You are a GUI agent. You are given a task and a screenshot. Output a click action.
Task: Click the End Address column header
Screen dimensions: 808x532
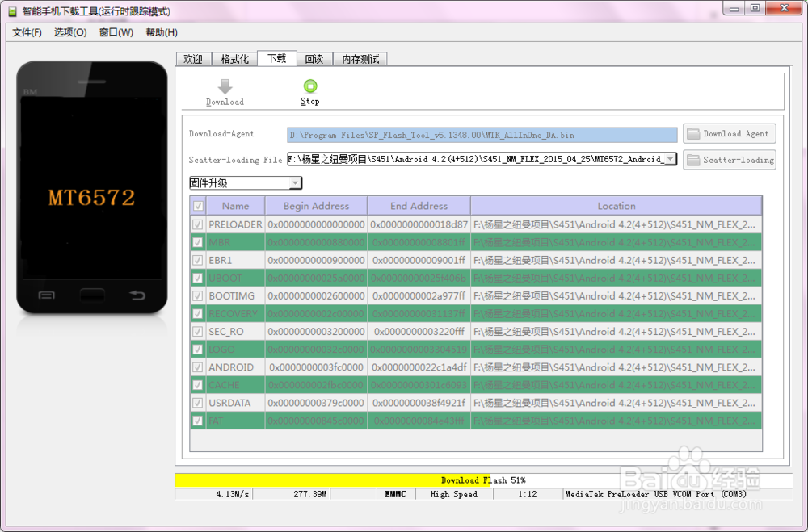coord(419,206)
